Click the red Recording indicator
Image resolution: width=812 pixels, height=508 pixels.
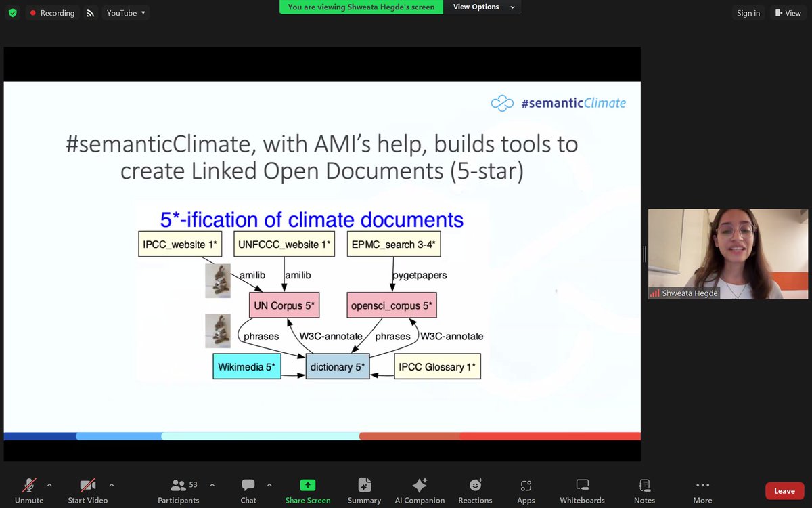51,13
